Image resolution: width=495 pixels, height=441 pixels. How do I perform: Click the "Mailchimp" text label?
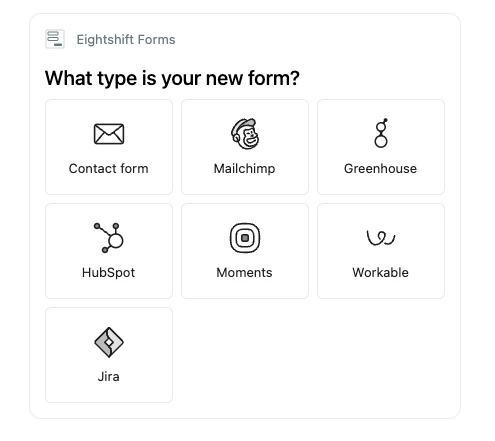pyautogui.click(x=245, y=169)
